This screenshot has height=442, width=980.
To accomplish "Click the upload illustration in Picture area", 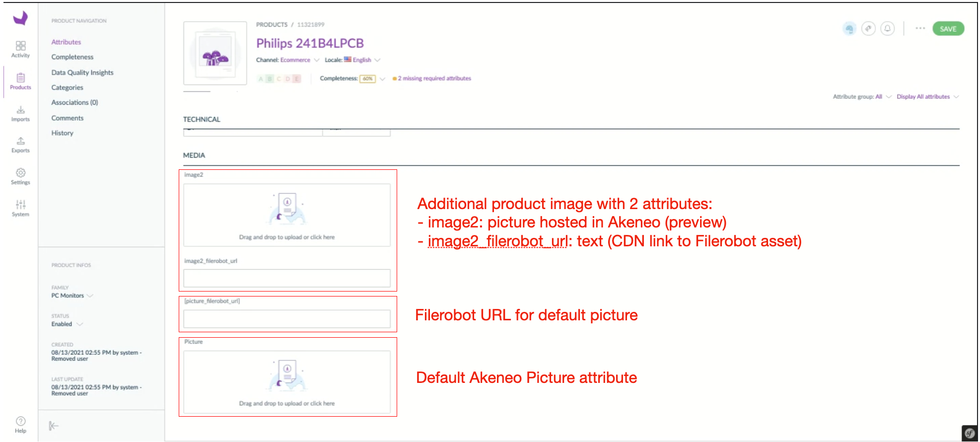I will 287,376.
